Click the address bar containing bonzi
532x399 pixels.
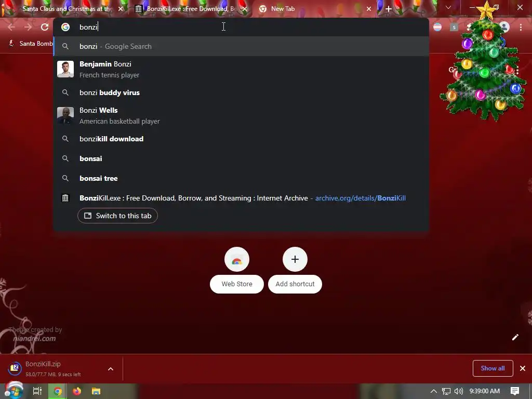tap(241, 27)
